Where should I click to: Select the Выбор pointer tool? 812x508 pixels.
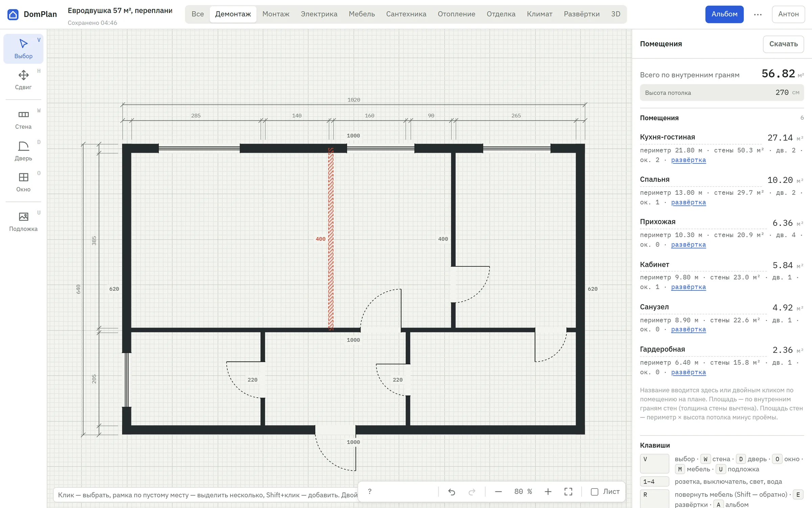[x=23, y=49]
